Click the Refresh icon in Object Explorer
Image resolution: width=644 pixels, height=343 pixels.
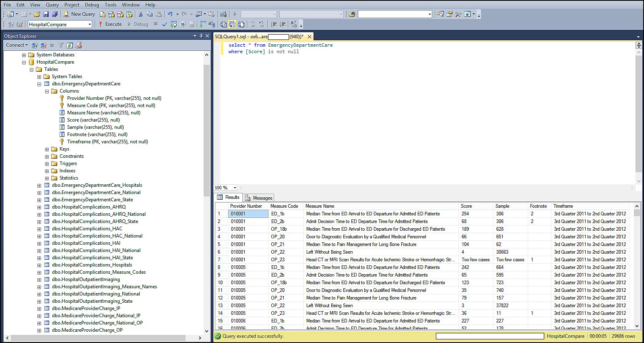pos(70,45)
